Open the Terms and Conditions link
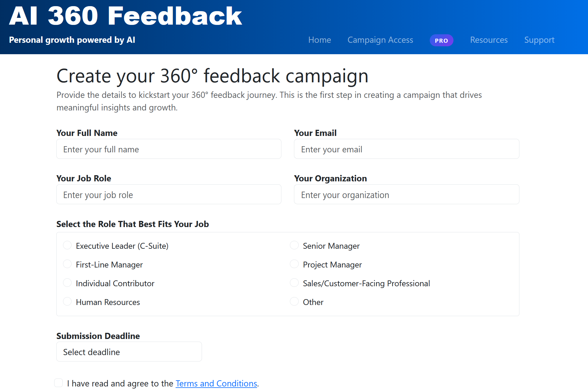Image resolution: width=588 pixels, height=392 pixels. (216, 383)
